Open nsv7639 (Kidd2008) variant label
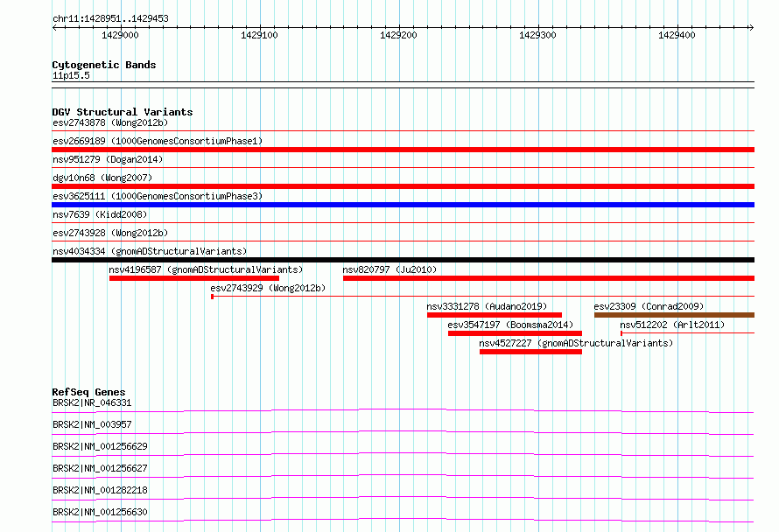The image size is (779, 532). click(100, 214)
